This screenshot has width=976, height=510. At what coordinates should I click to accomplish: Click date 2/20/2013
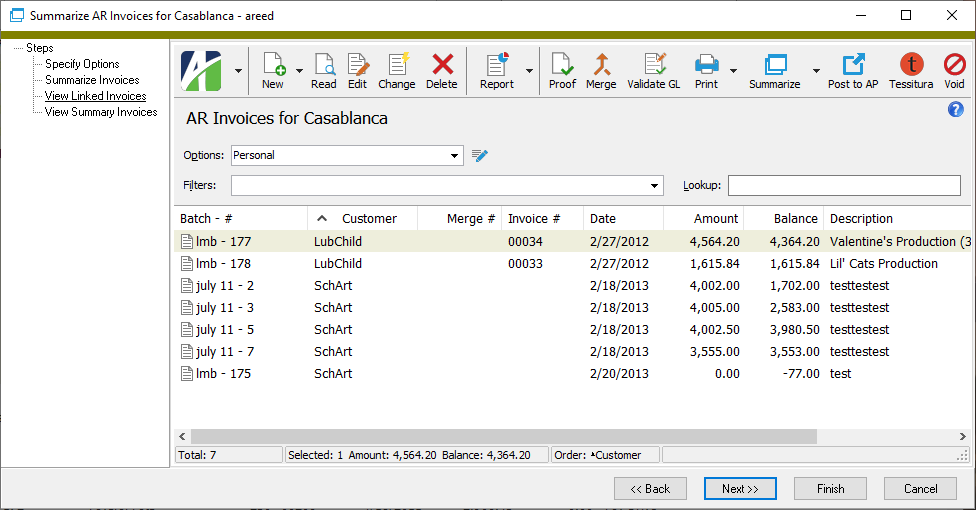[619, 374]
